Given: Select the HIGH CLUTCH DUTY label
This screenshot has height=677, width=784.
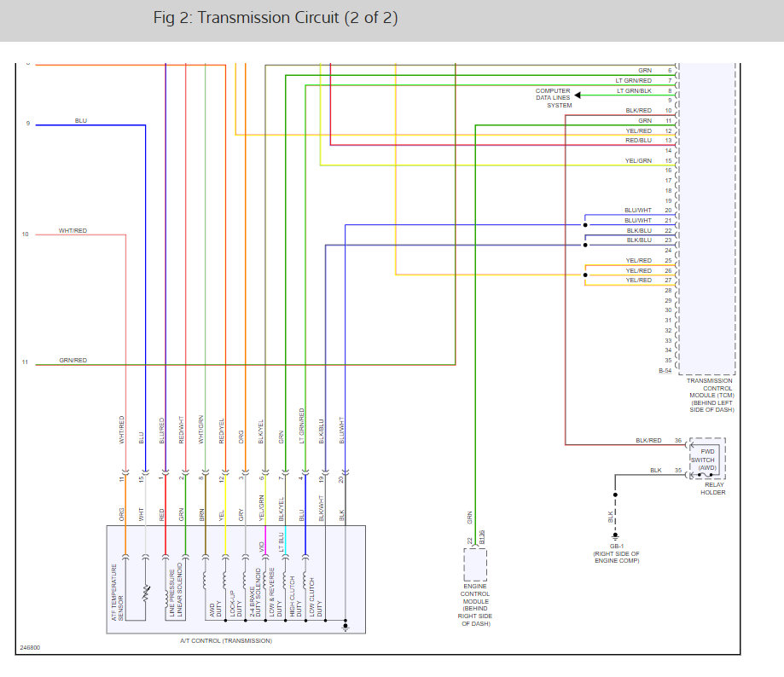Looking at the screenshot, I should 295,596.
